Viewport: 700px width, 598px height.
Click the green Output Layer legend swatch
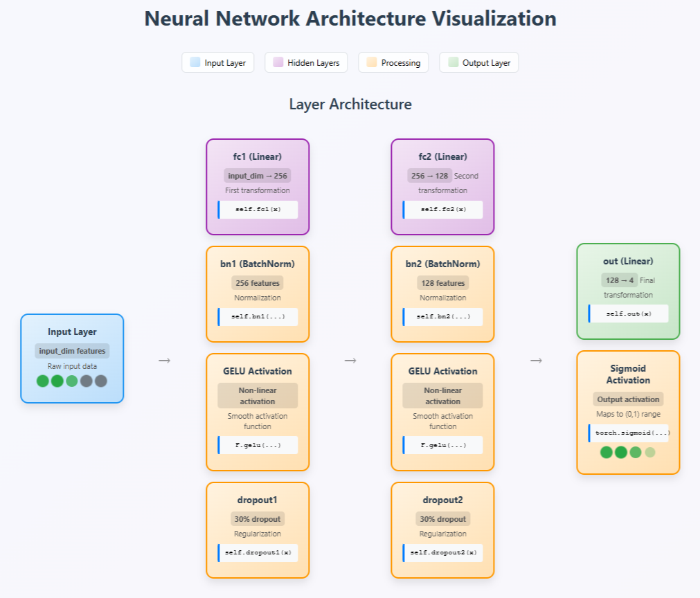click(453, 62)
